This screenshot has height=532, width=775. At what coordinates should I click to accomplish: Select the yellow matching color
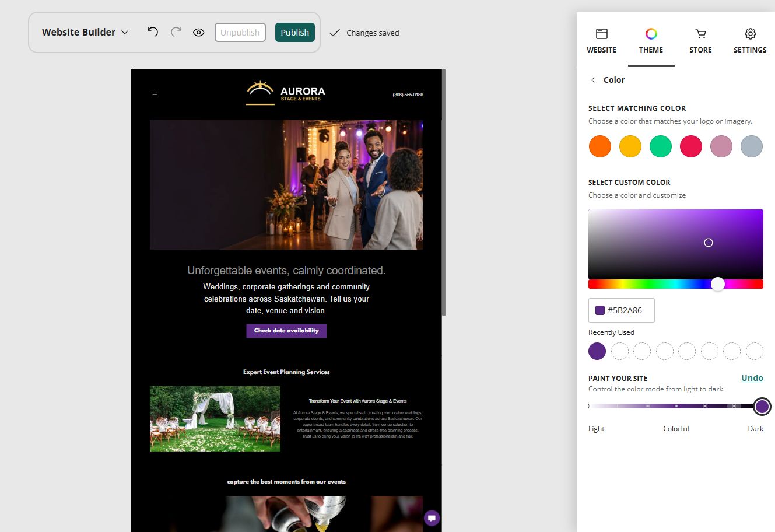click(630, 146)
